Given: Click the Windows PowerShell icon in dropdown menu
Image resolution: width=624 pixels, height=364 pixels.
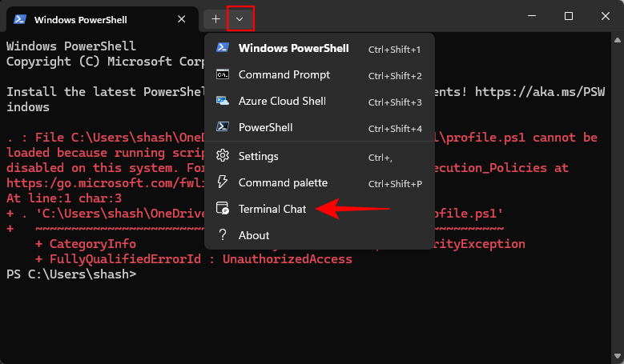Looking at the screenshot, I should pyautogui.click(x=223, y=49).
